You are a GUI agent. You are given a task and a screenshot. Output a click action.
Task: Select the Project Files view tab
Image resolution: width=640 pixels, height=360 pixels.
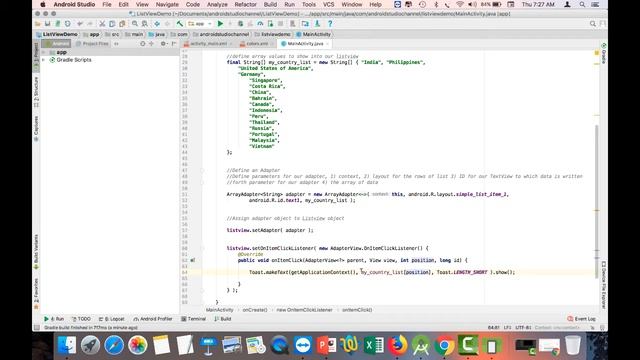pyautogui.click(x=92, y=43)
